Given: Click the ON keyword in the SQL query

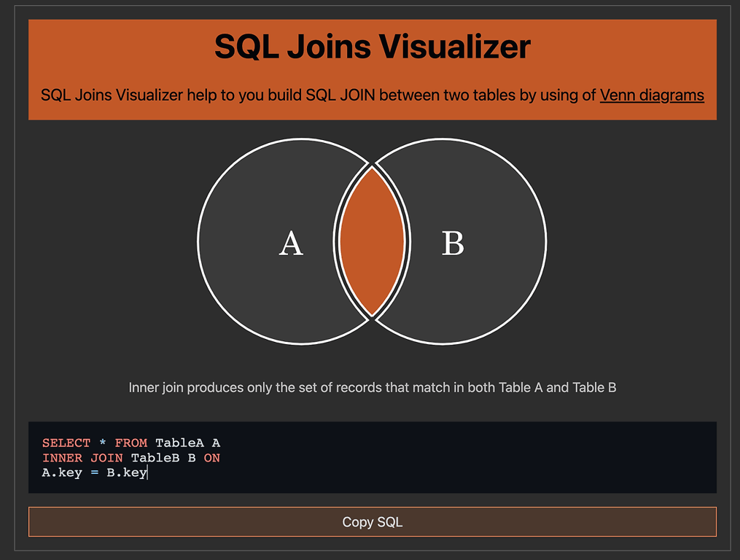Looking at the screenshot, I should click(211, 457).
